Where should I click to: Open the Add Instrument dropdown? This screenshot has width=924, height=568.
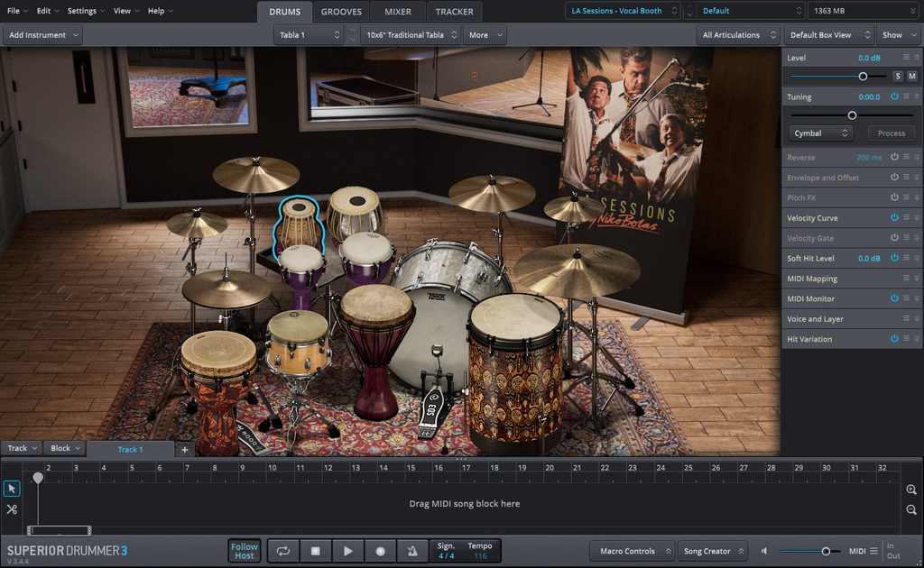[x=43, y=35]
